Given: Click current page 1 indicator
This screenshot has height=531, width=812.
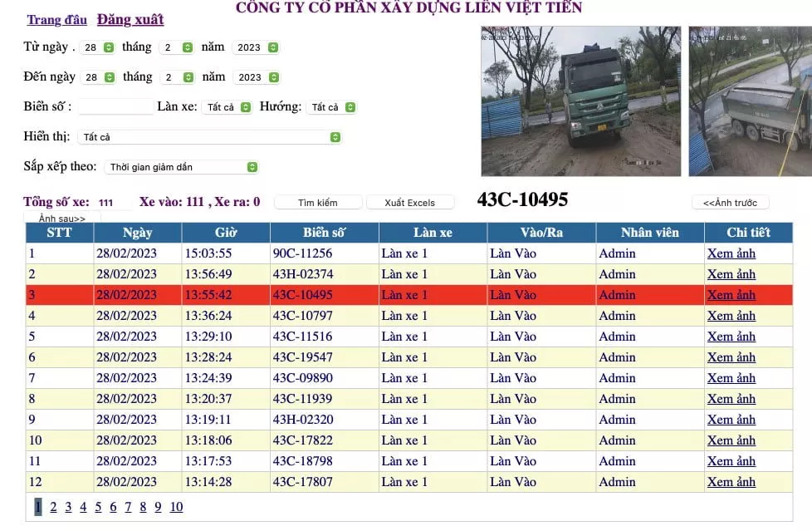Looking at the screenshot, I should (x=38, y=507).
